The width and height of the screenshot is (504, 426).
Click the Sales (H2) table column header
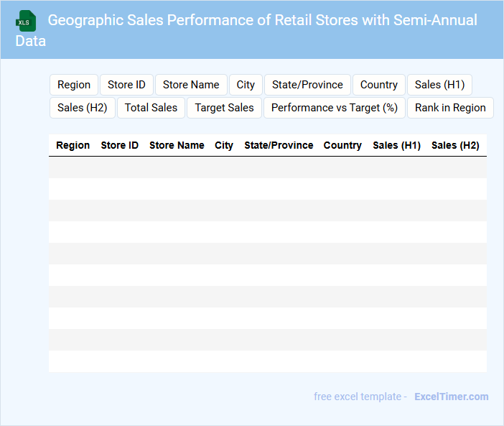455,145
